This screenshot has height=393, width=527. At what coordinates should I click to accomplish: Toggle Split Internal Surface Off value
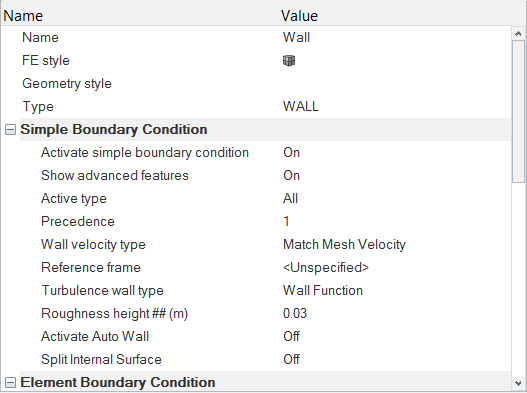click(291, 359)
